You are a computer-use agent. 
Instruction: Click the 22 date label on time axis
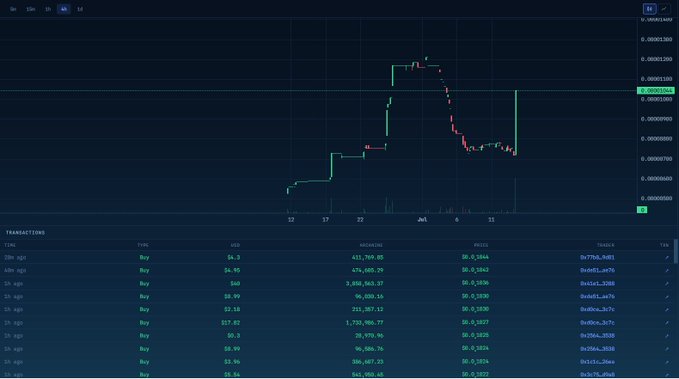[360, 220]
